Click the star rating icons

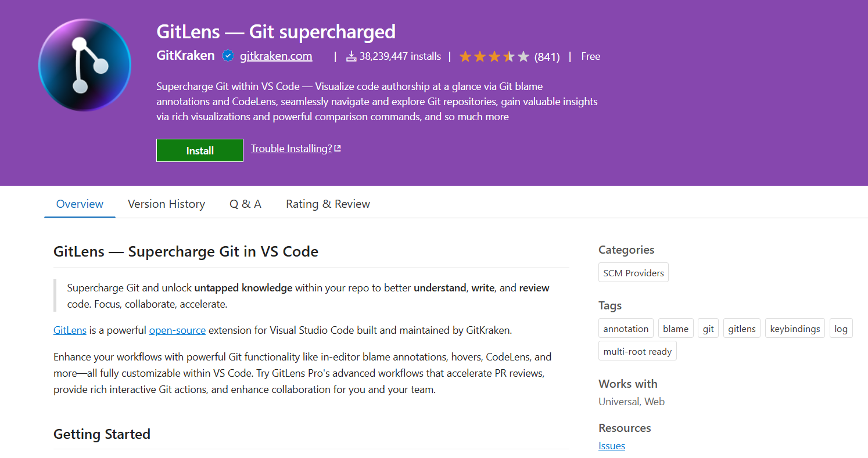point(494,56)
